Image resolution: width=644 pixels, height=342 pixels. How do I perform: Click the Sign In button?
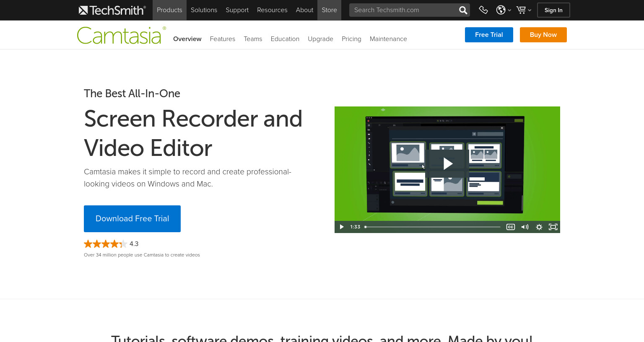tap(553, 10)
